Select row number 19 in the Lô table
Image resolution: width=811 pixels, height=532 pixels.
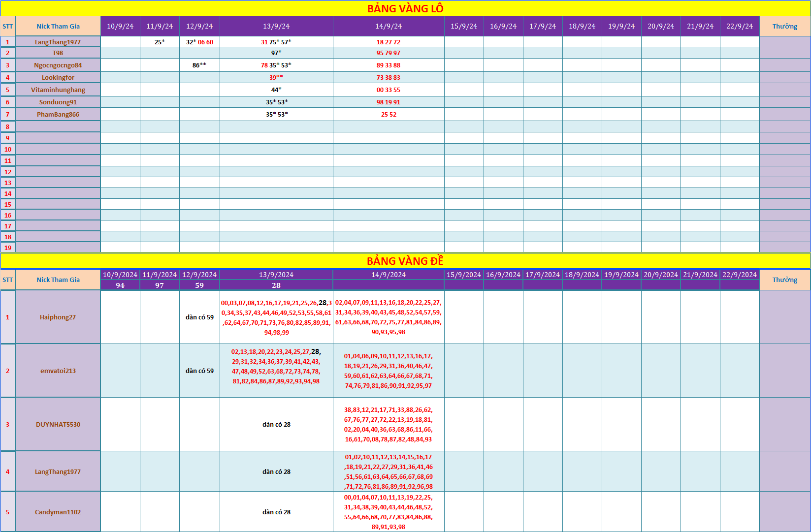8,248
